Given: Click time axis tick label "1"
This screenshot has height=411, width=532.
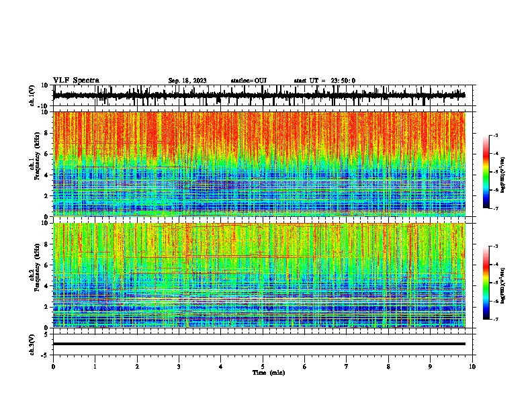Looking at the screenshot, I should tap(95, 367).
